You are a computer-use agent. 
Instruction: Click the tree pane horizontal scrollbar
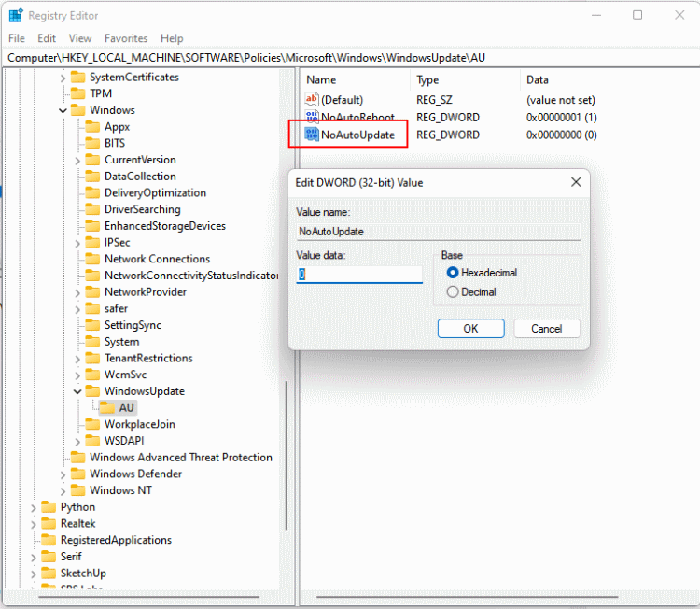(x=148, y=597)
